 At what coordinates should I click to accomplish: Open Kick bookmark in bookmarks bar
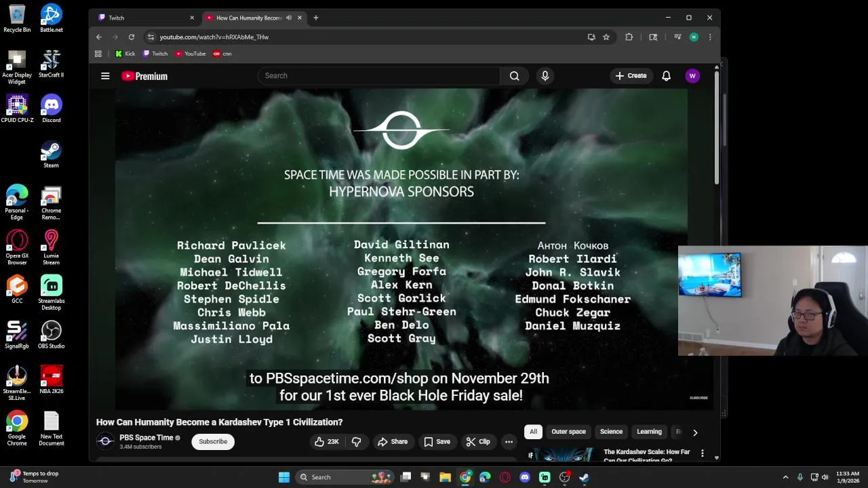tap(125, 54)
